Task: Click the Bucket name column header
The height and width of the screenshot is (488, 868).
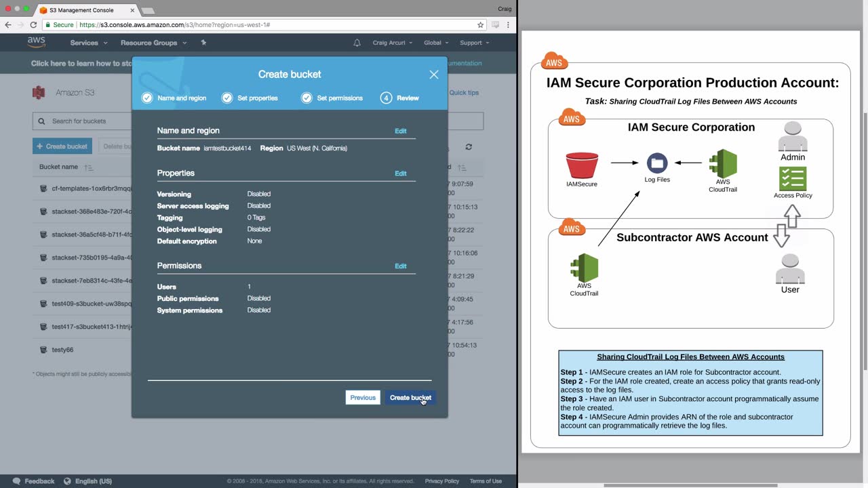Action: point(58,167)
